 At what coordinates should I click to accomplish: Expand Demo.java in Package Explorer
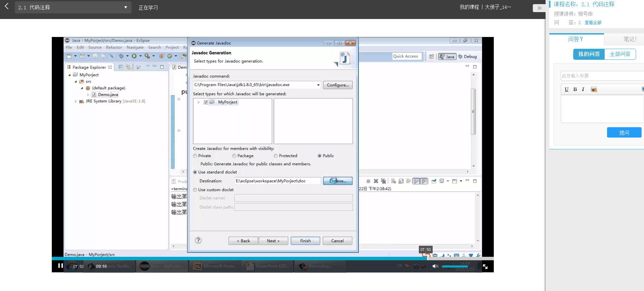click(x=88, y=95)
